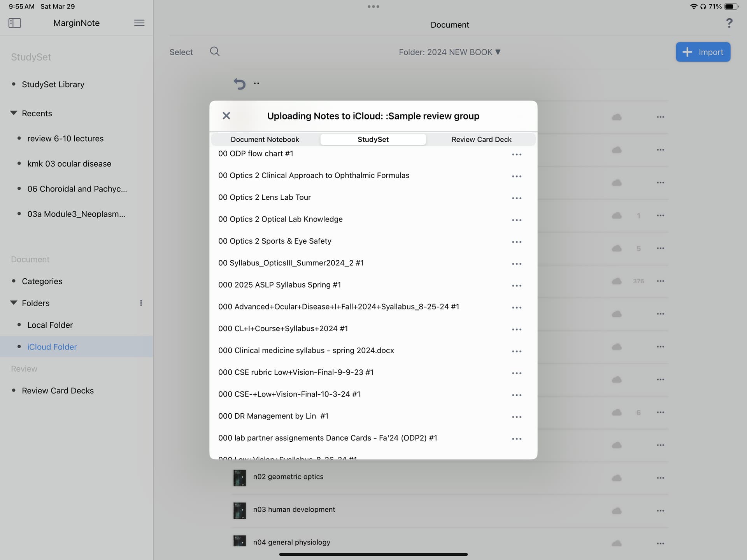This screenshot has height=560, width=747.
Task: Open more options for 000 DR Management by Lin
Action: (517, 417)
